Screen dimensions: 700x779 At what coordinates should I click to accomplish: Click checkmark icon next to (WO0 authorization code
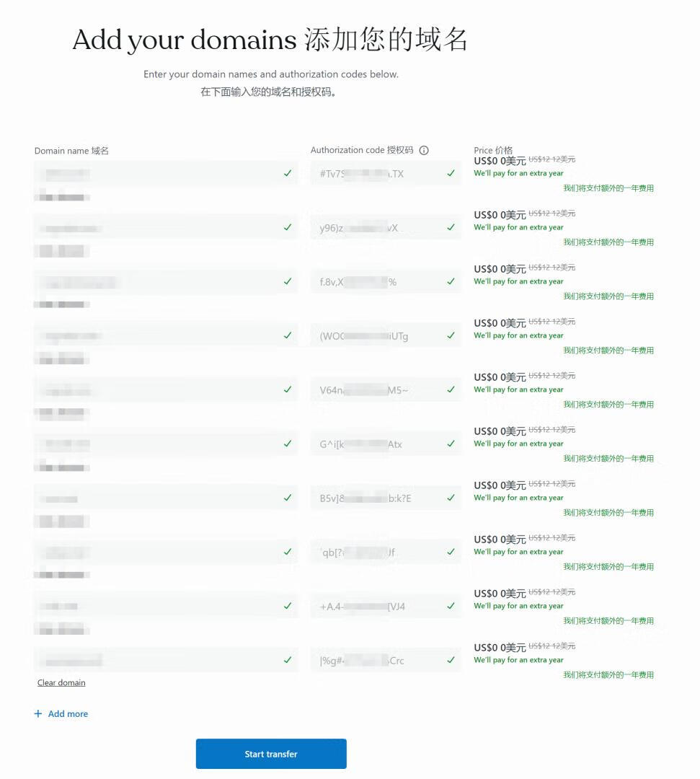point(451,335)
